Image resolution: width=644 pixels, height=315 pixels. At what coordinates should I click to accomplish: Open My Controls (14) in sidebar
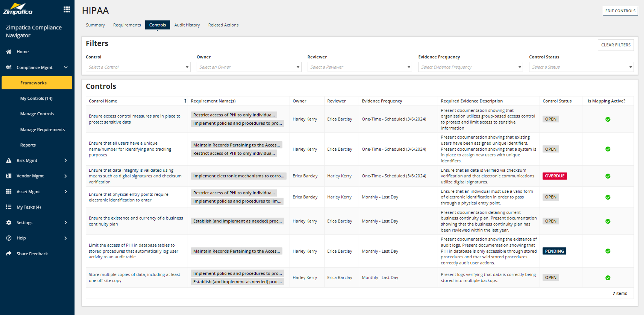36,98
